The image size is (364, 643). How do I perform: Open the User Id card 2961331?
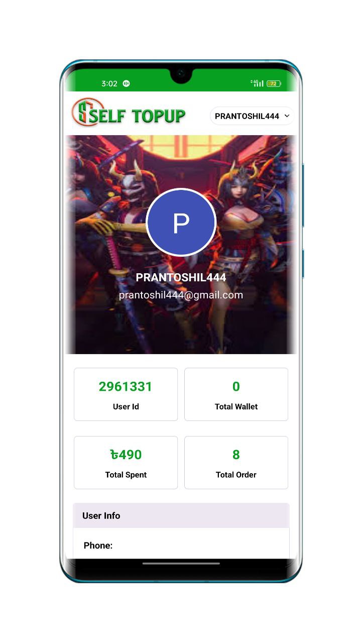coord(126,394)
